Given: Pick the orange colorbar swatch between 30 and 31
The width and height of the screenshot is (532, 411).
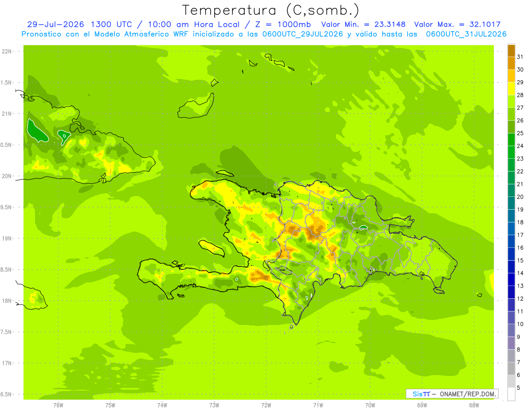Looking at the screenshot, I should point(511,63).
